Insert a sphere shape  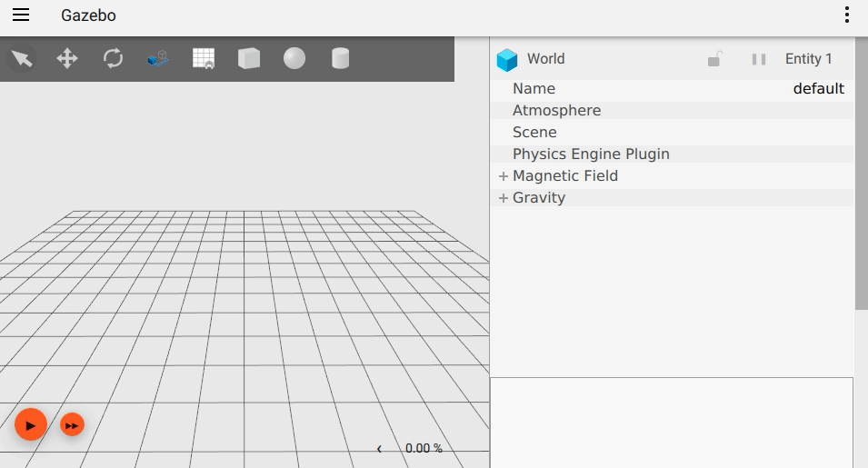tap(294, 58)
